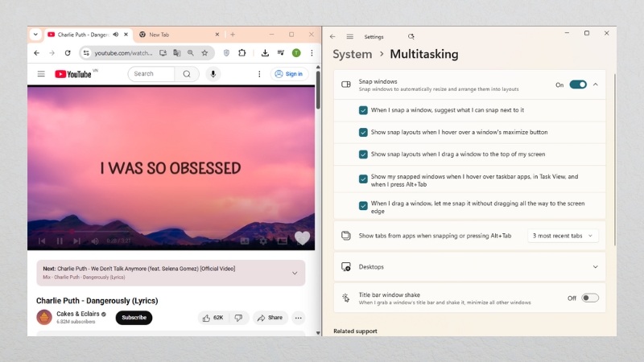
Task: Click the YouTube search magnifier button
Action: (187, 74)
